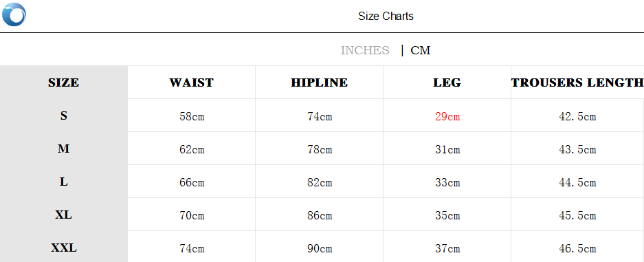
Task: Click the TROUSERS LENGTH column header
Action: click(x=577, y=83)
